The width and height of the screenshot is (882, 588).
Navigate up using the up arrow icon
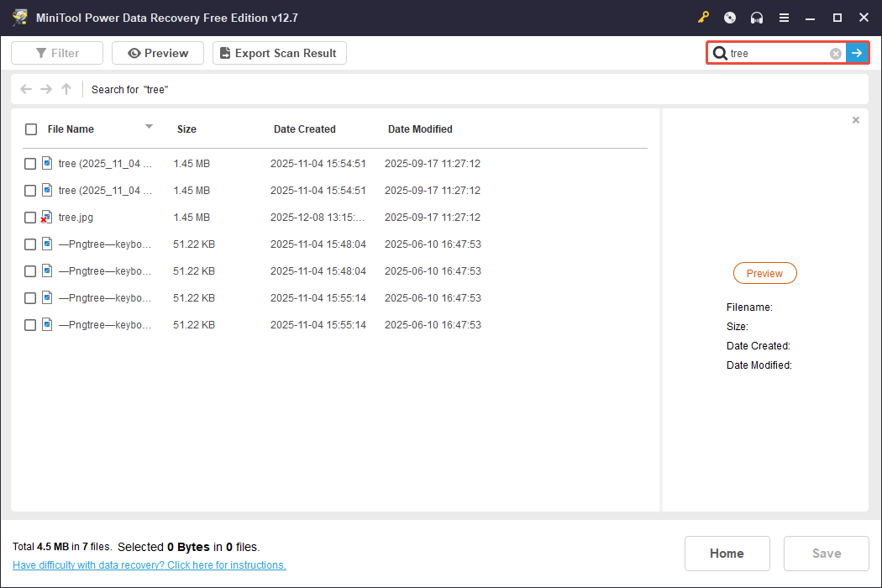66,89
